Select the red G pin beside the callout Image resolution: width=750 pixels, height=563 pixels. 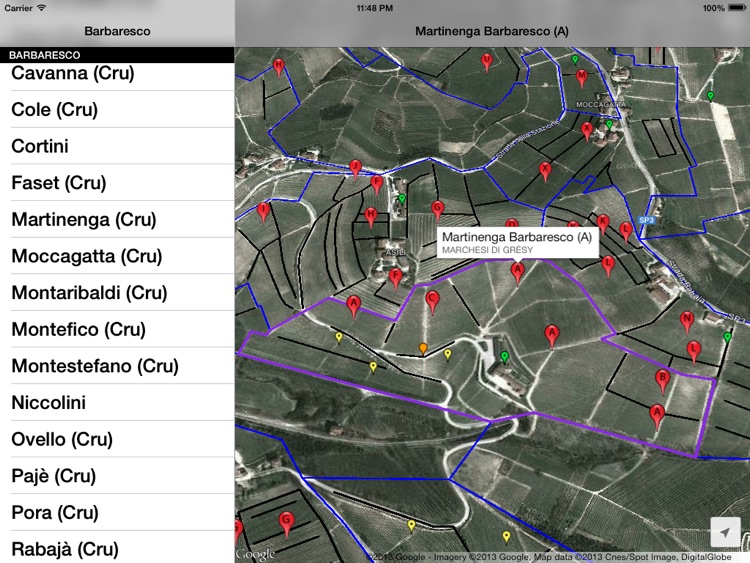[437, 211]
